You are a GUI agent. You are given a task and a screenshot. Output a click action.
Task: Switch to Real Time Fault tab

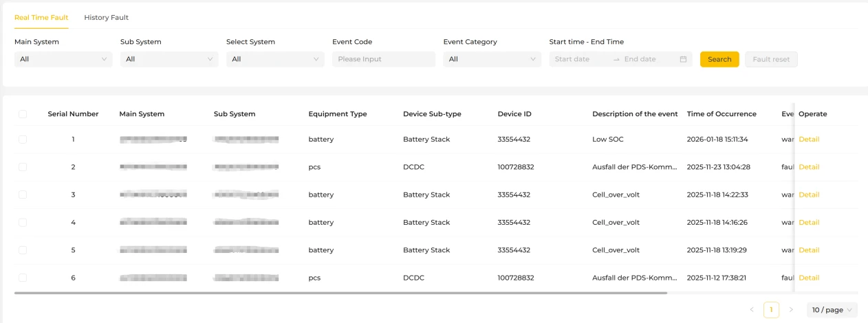click(41, 17)
